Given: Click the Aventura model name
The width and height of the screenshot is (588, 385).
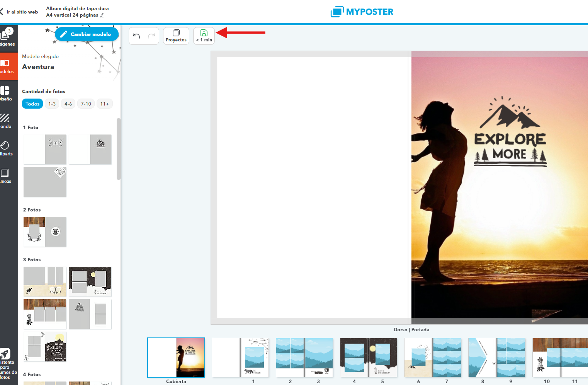Looking at the screenshot, I should (x=38, y=67).
